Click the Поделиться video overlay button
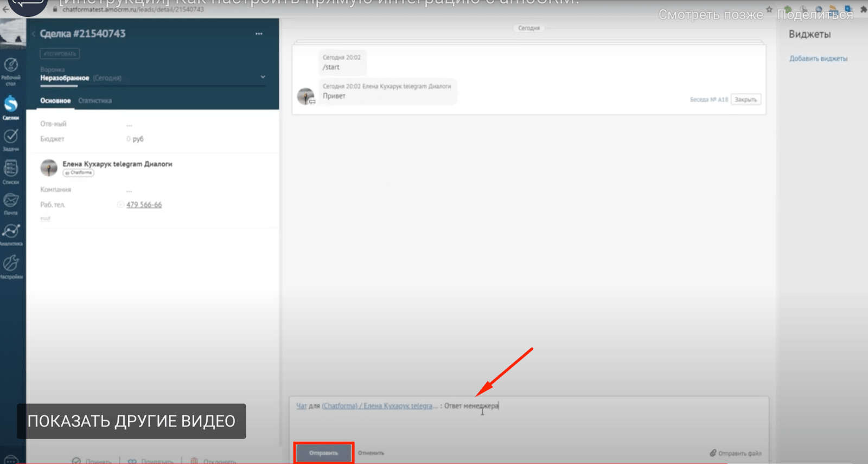The width and height of the screenshot is (868, 464). click(815, 15)
